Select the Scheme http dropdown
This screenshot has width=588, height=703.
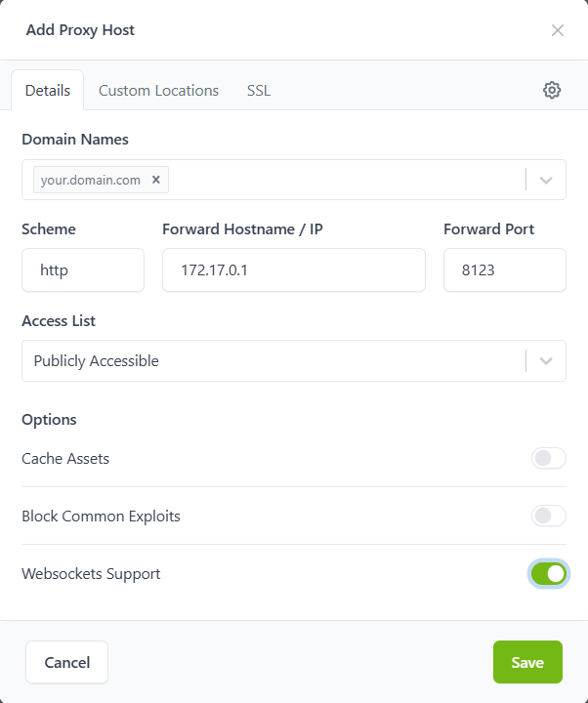click(x=83, y=270)
